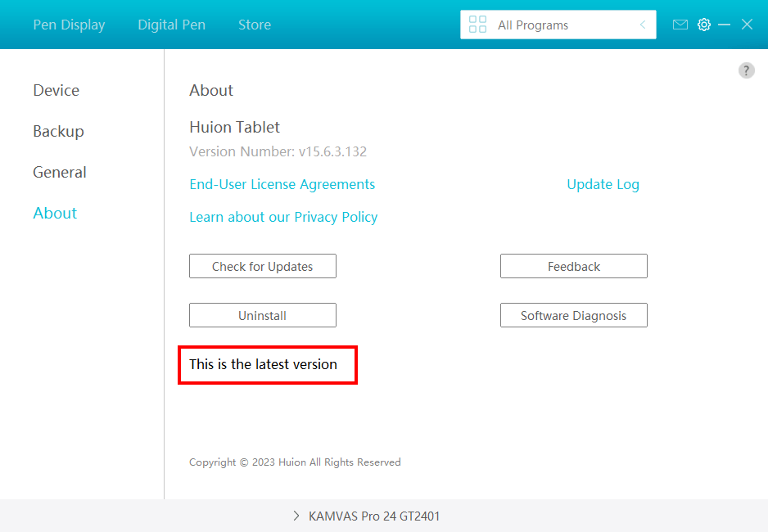The width and height of the screenshot is (768, 532).
Task: Expand the All Programs dropdown arrow
Action: 643,25
